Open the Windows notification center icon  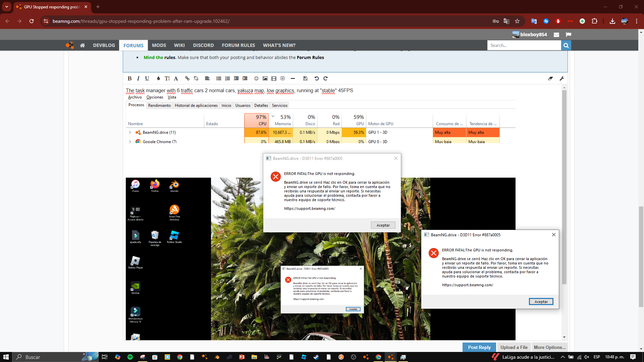(633, 357)
